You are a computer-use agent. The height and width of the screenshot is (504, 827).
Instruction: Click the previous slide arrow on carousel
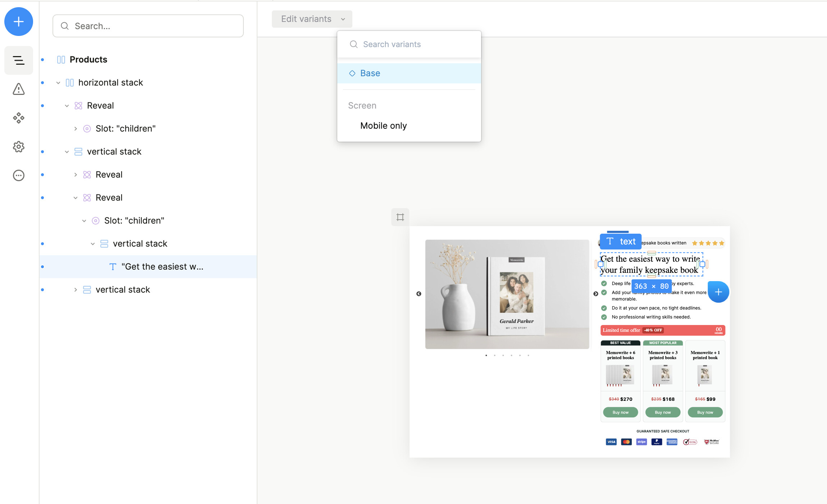click(419, 294)
